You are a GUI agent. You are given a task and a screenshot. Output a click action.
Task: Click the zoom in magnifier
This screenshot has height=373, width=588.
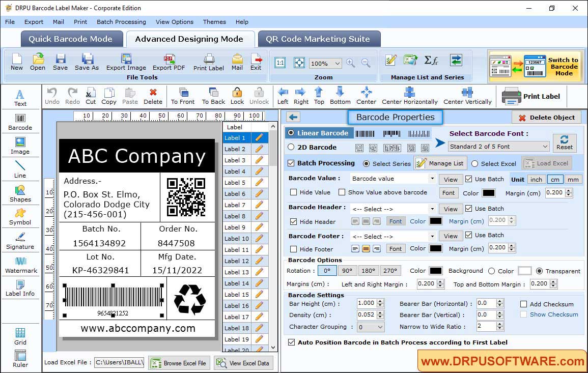coord(351,63)
